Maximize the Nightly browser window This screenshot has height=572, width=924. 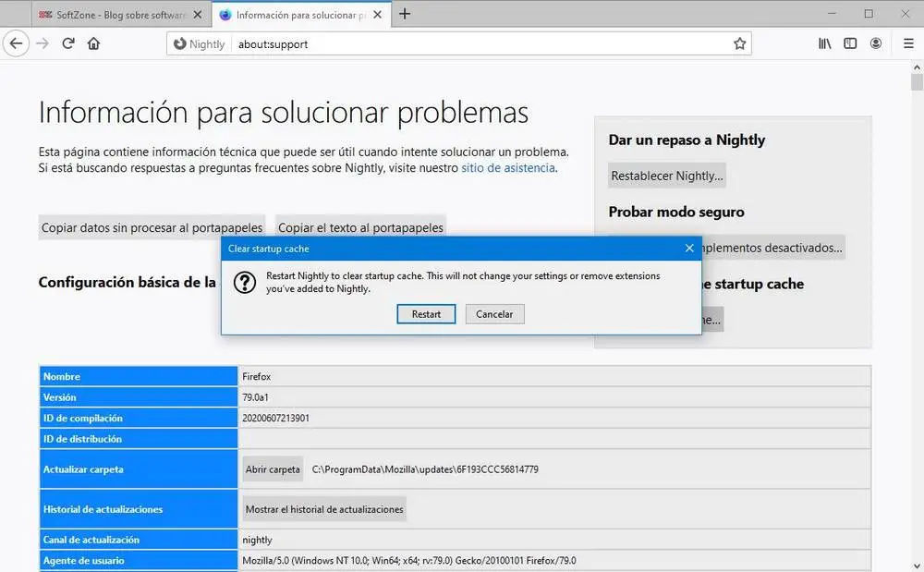869,14
